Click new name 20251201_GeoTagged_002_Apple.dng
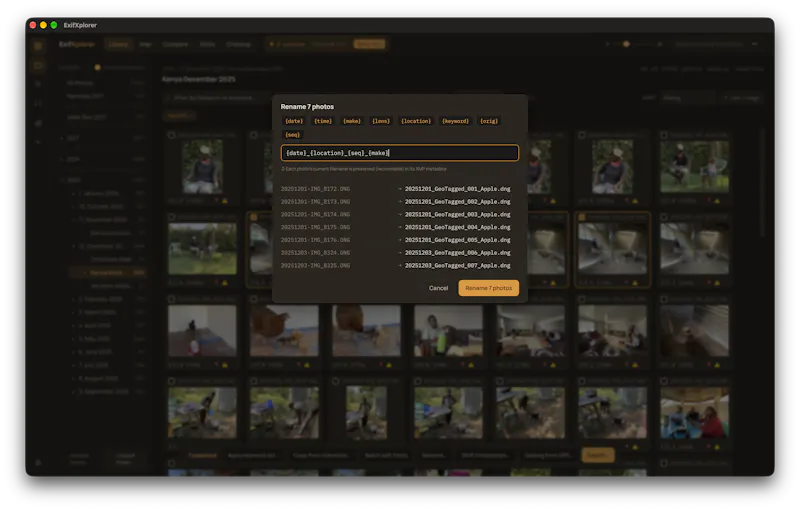Screen dimensions: 800x510 (458, 201)
